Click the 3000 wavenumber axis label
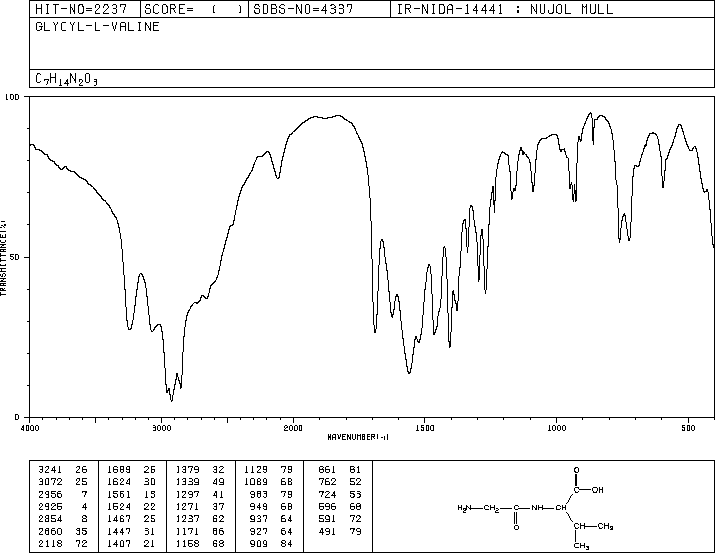Viewport: 715px width, 553px height. 161,428
